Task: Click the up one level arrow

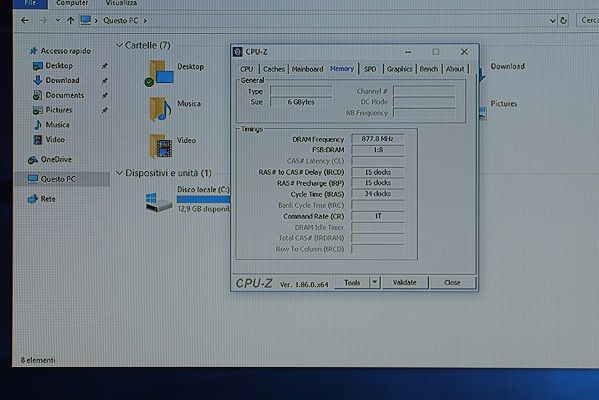Action: pyautogui.click(x=70, y=21)
